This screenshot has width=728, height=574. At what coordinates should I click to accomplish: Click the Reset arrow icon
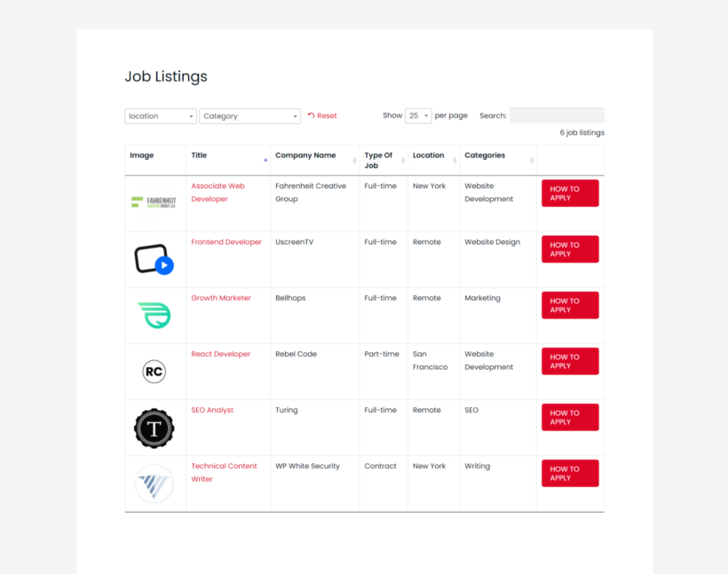click(x=311, y=116)
